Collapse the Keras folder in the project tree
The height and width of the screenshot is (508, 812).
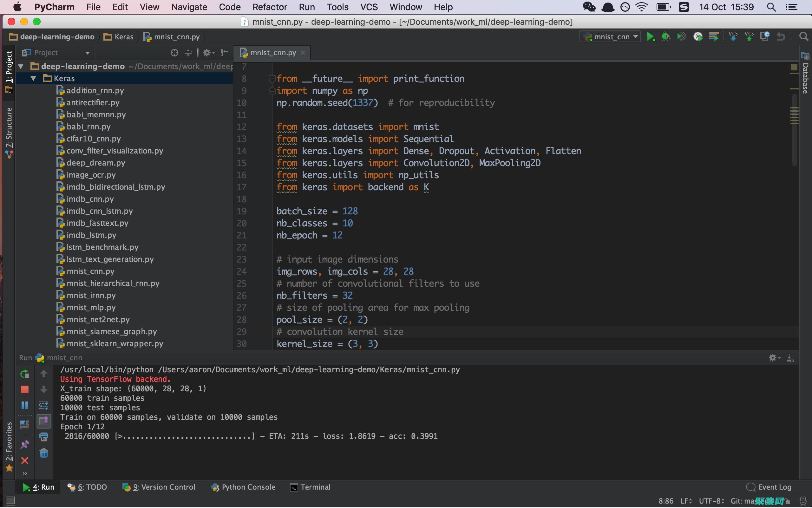point(33,78)
